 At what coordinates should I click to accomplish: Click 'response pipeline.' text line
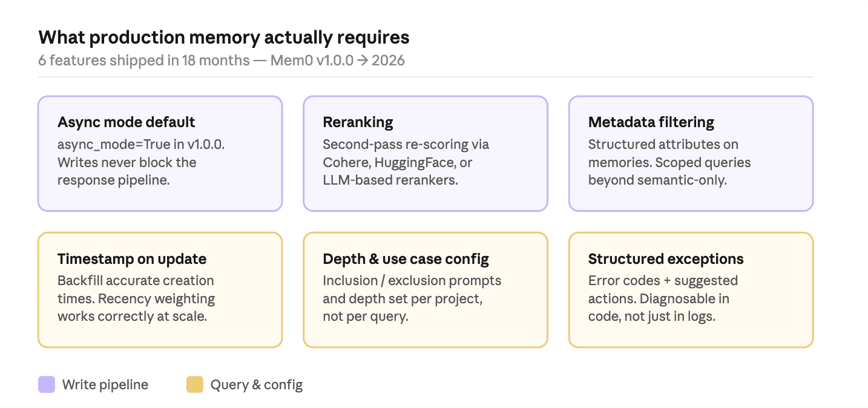113,180
